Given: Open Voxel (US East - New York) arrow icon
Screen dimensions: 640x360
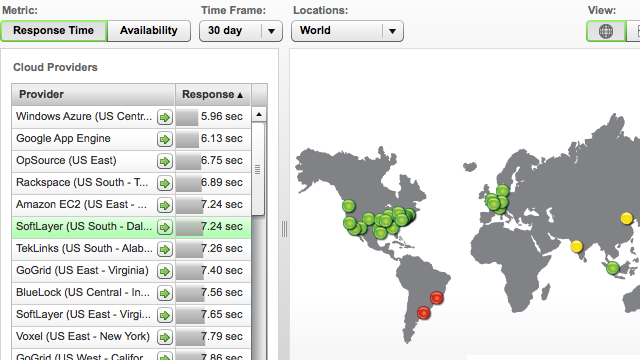Looking at the screenshot, I should [165, 337].
